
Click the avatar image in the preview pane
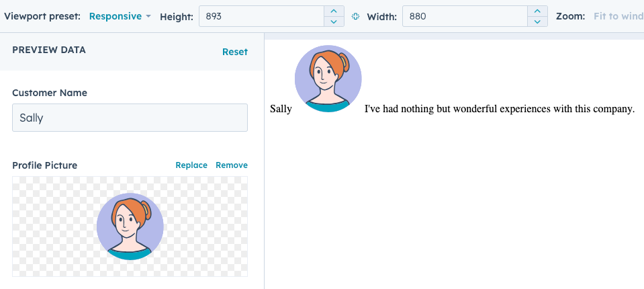[x=328, y=79]
